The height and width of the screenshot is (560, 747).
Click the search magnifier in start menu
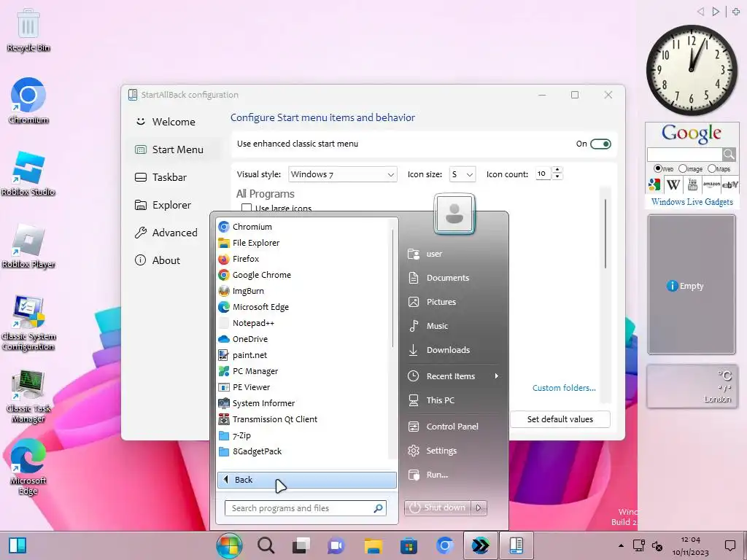pyautogui.click(x=379, y=508)
